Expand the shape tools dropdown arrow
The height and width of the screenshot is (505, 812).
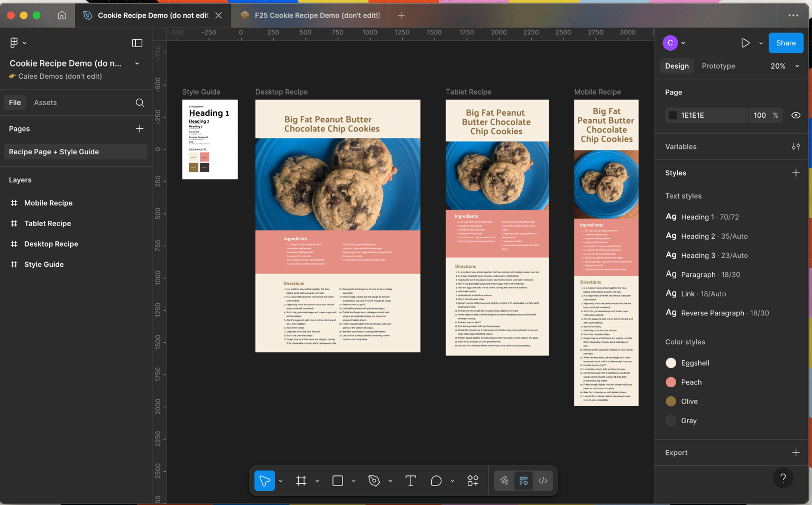[354, 481]
